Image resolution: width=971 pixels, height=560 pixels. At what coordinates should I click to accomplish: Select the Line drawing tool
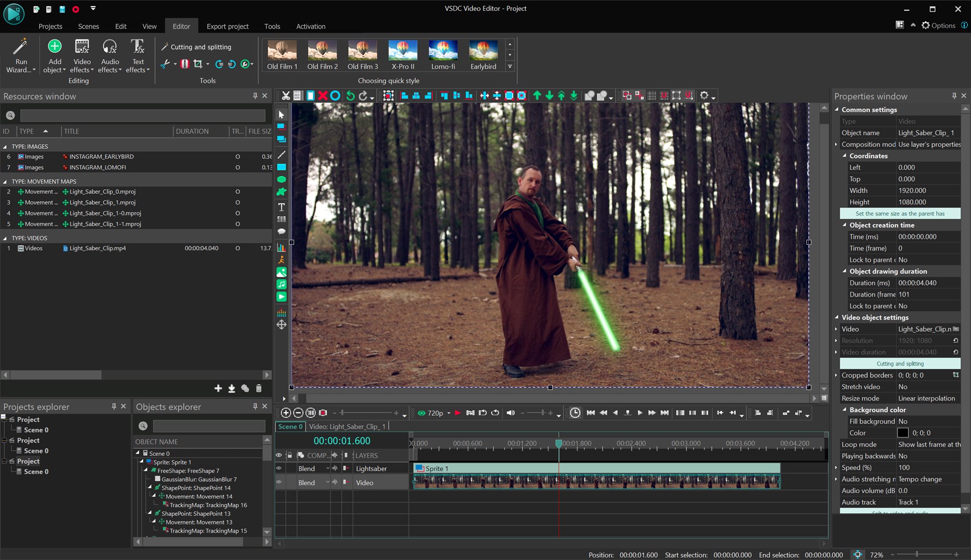click(x=281, y=155)
